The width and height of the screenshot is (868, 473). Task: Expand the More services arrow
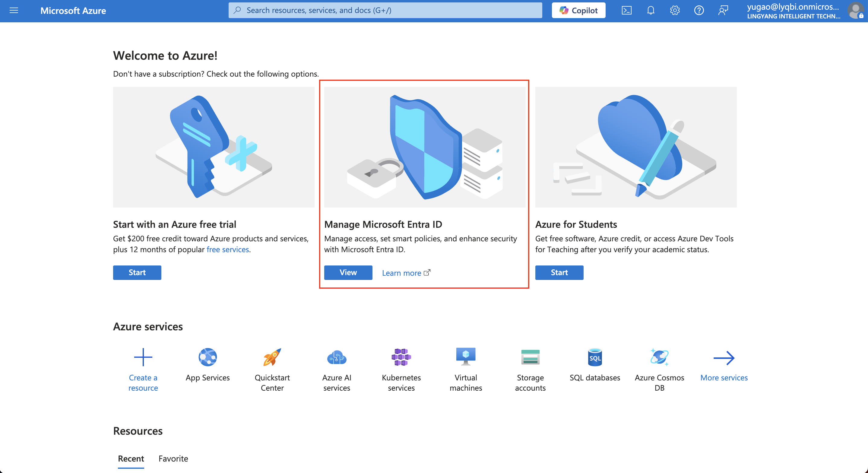point(724,358)
